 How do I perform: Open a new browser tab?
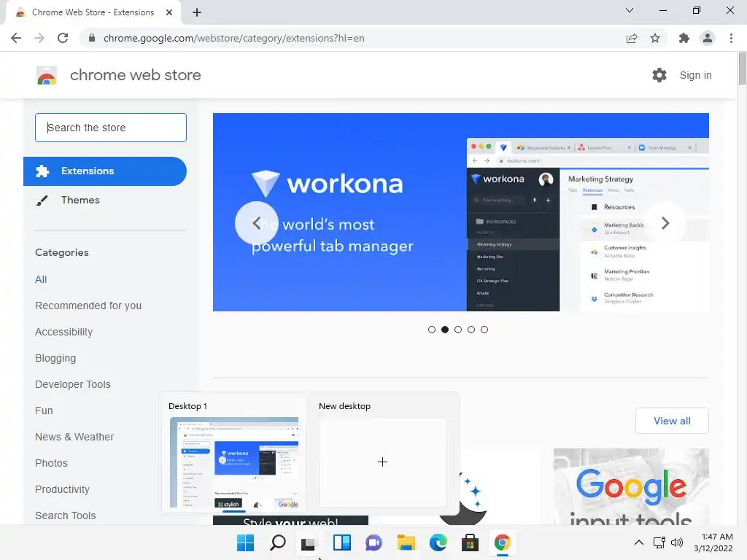pyautogui.click(x=197, y=12)
